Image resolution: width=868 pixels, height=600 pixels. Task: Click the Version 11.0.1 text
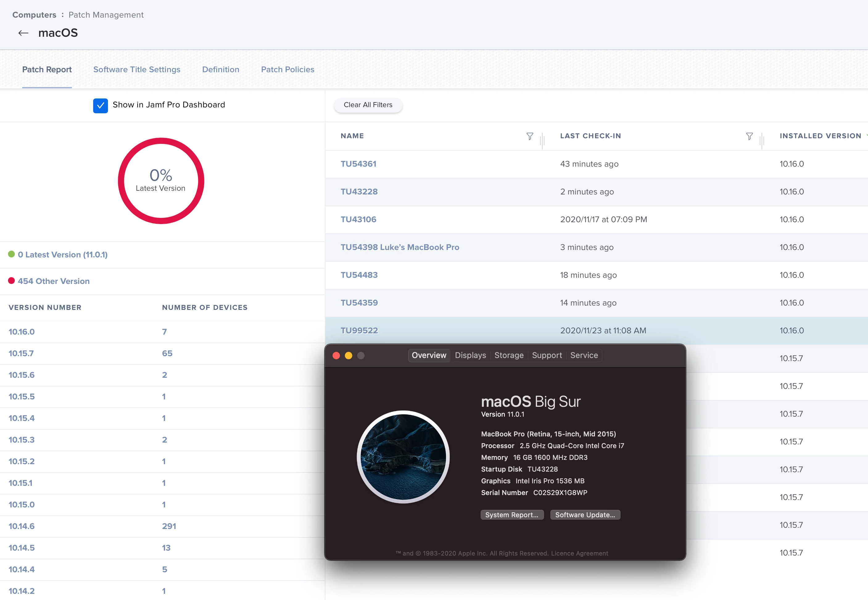(x=502, y=414)
